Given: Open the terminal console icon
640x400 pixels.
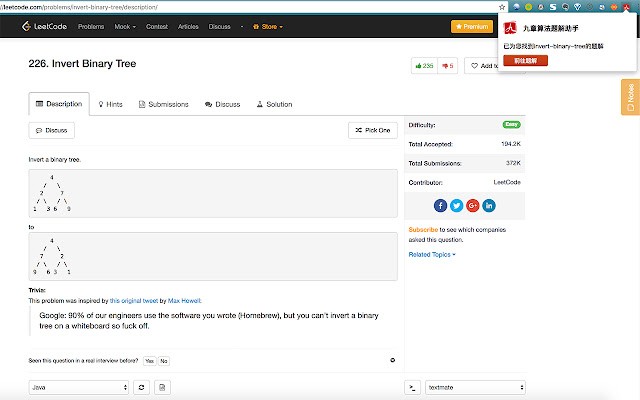Looking at the screenshot, I should [411, 387].
